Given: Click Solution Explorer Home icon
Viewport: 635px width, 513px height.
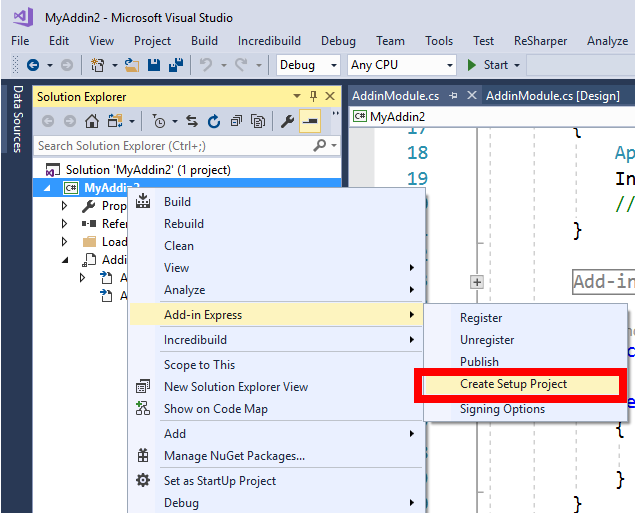Looking at the screenshot, I should tap(92, 121).
